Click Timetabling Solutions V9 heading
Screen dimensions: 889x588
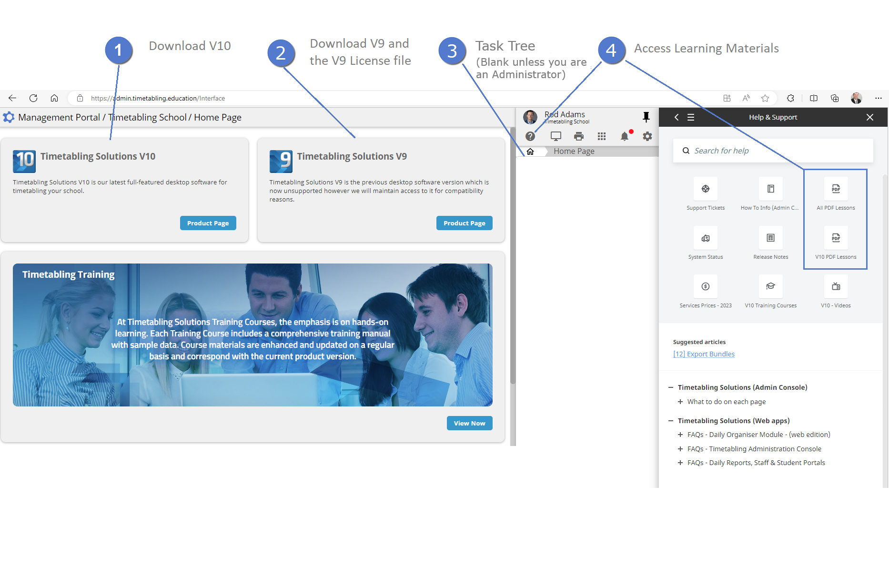[352, 156]
